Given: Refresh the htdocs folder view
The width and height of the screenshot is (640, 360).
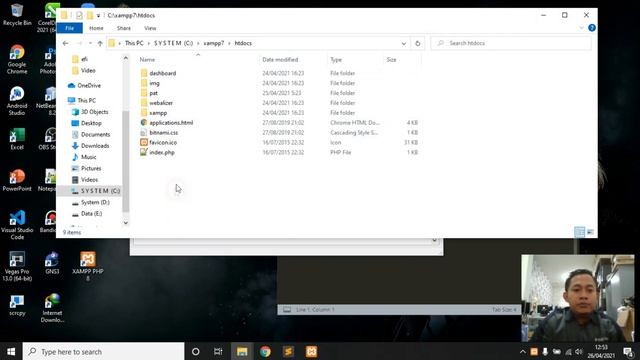Looking at the screenshot, I should tap(418, 43).
